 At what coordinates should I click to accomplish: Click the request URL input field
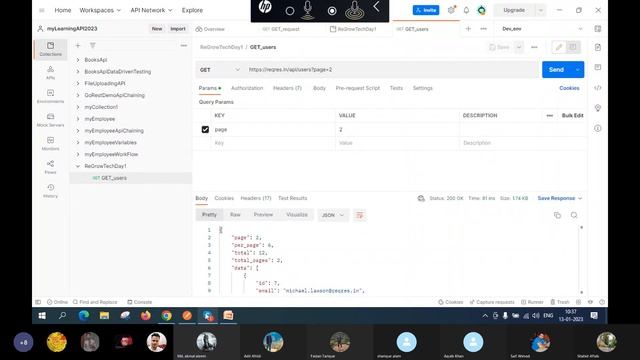pos(391,70)
